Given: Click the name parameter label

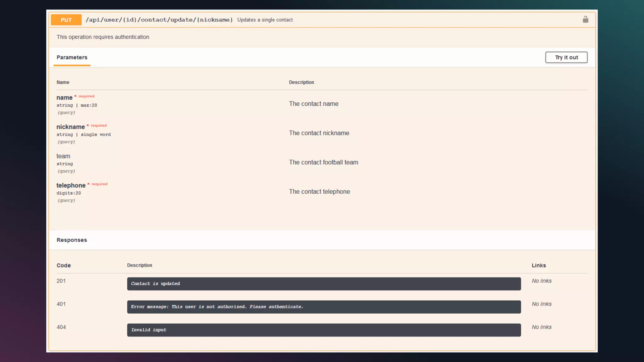Looking at the screenshot, I should click(64, 98).
